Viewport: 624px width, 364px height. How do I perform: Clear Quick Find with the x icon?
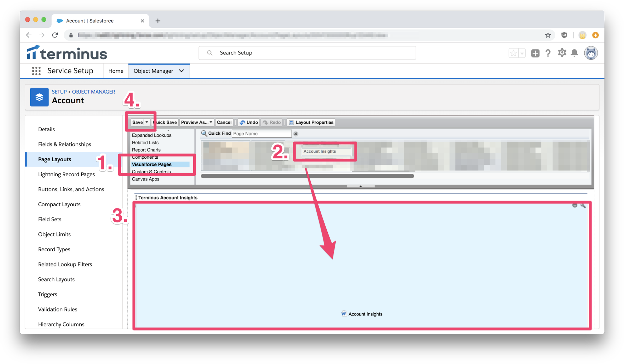(x=296, y=134)
